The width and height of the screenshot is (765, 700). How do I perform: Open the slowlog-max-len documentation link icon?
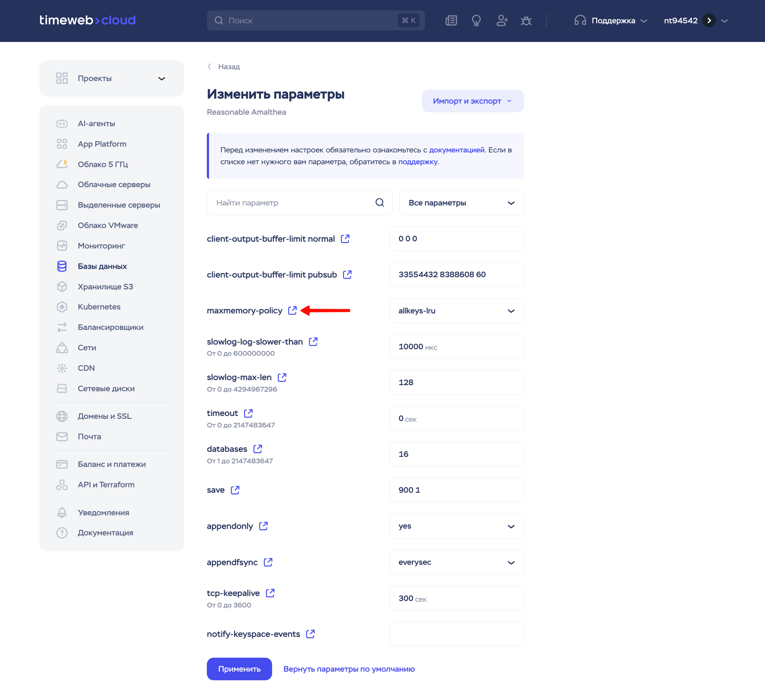282,377
